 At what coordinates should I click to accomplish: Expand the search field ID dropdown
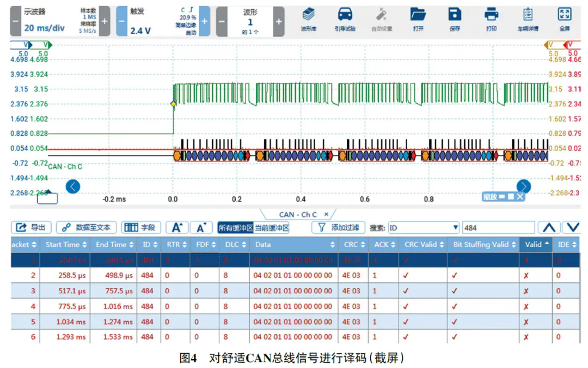(456, 228)
